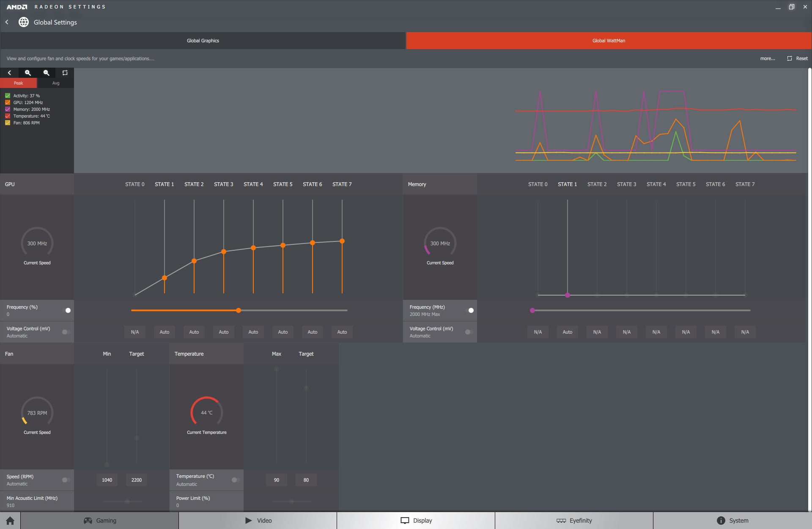This screenshot has width=812, height=529.
Task: Open the Video section
Action: point(258,521)
